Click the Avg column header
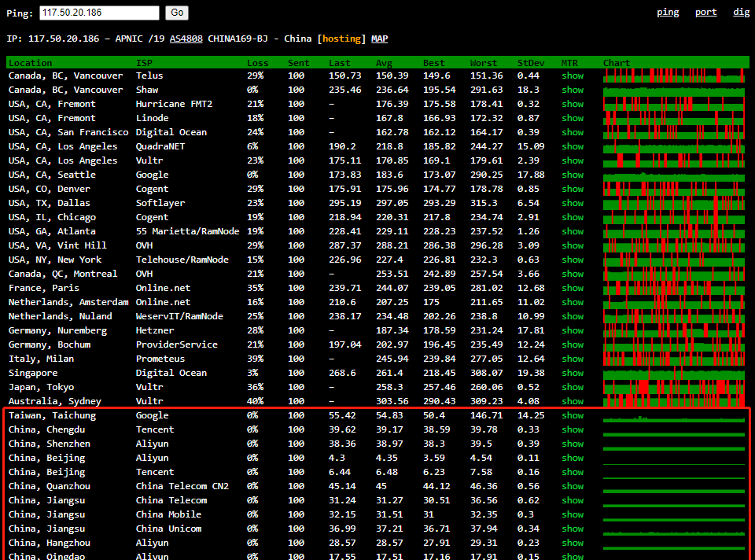755x560 pixels. [x=385, y=63]
